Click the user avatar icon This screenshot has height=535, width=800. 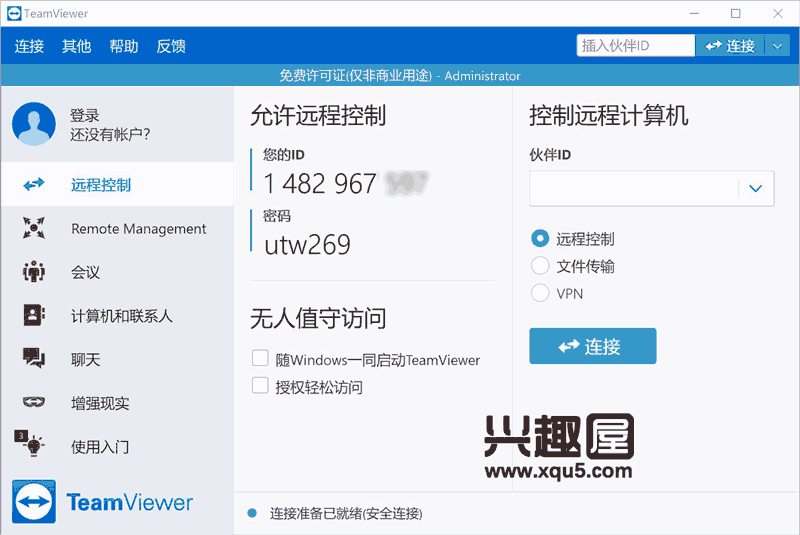pos(34,124)
